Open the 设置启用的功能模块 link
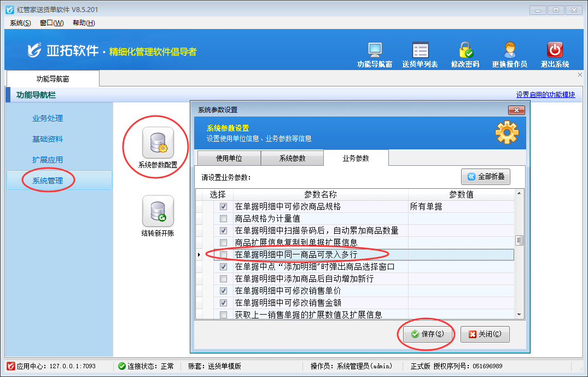 coord(545,95)
